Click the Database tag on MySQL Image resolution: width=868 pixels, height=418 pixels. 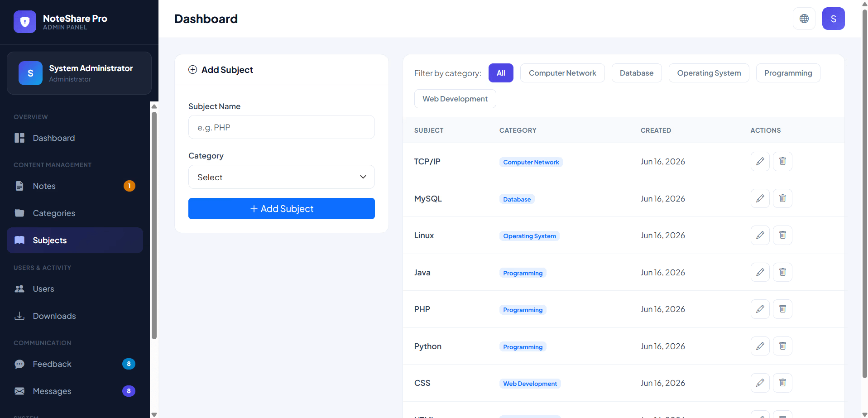517,199
